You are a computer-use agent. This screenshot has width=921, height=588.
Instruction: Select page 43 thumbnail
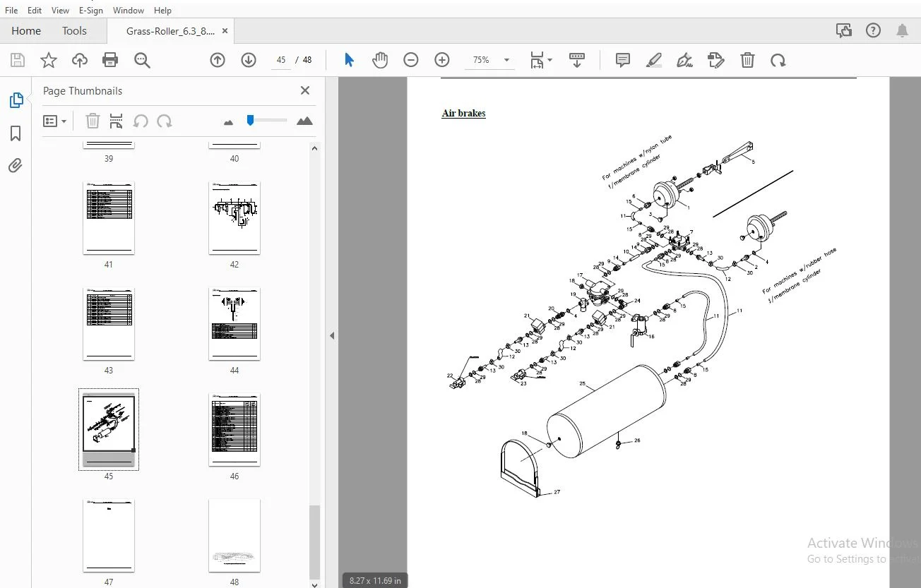109,324
